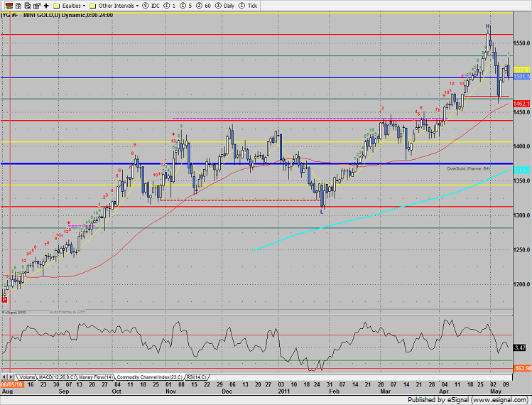The image size is (532, 405).
Task: Click the red chain-link toolbar icon
Action: click(x=9, y=6)
